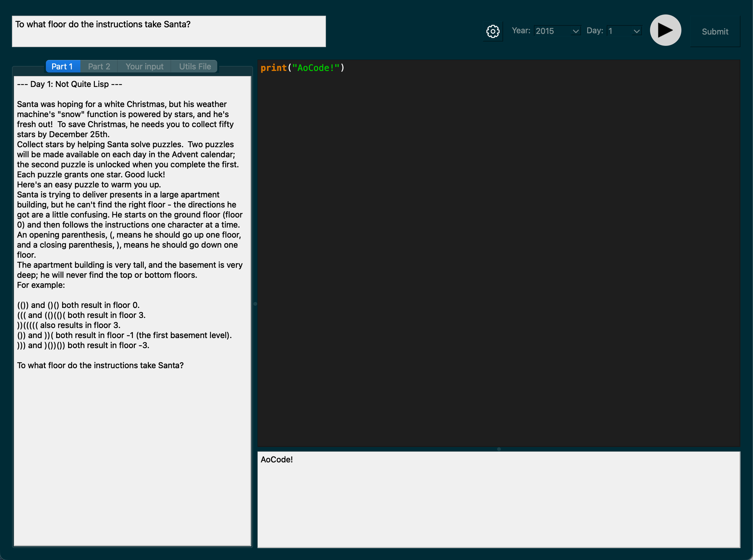Click the question text field at top
The image size is (753, 560).
point(169,31)
